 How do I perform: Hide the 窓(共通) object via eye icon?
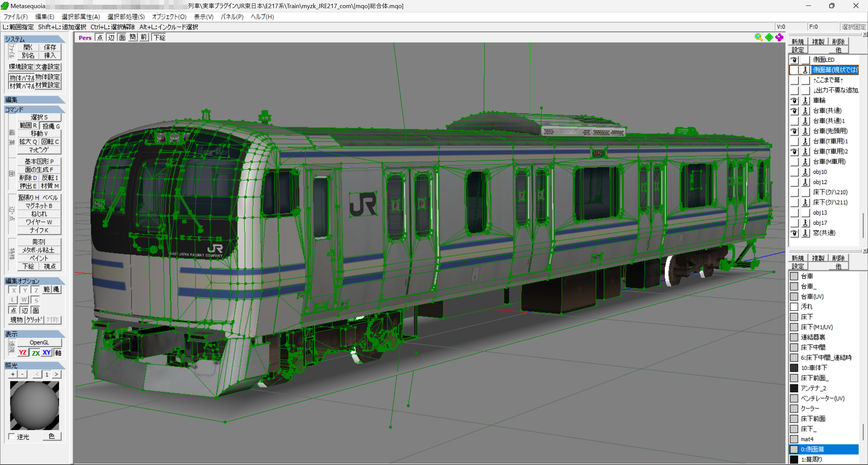tap(794, 233)
